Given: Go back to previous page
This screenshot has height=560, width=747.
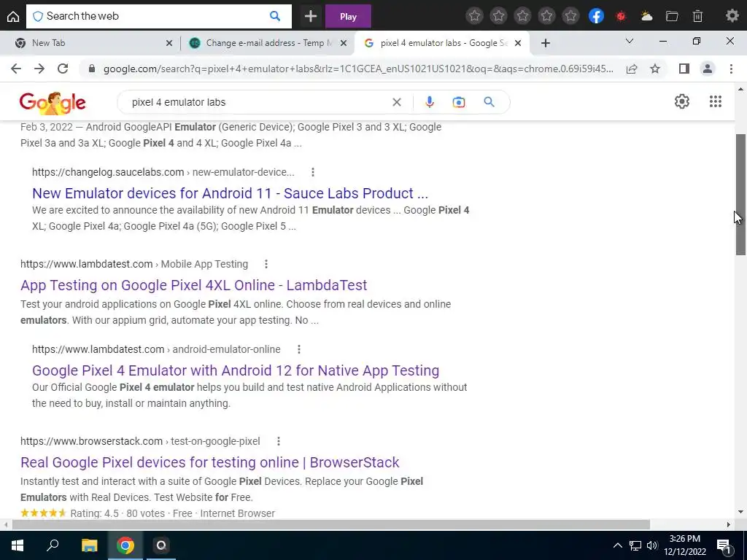Looking at the screenshot, I should point(16,69).
